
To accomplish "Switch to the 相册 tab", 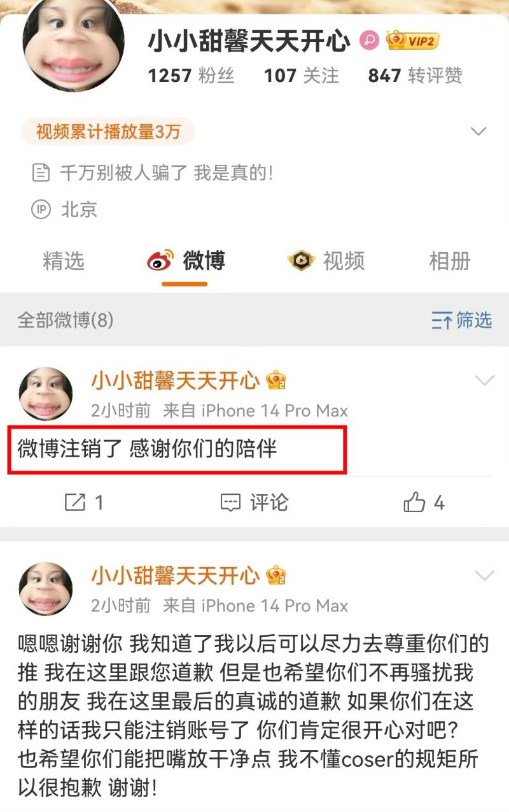I will [x=450, y=260].
